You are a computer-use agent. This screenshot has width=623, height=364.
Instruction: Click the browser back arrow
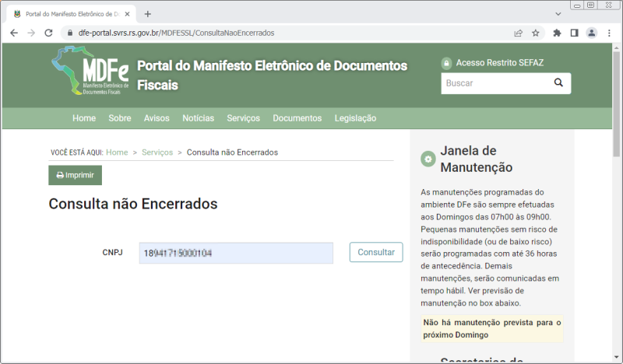coord(14,33)
